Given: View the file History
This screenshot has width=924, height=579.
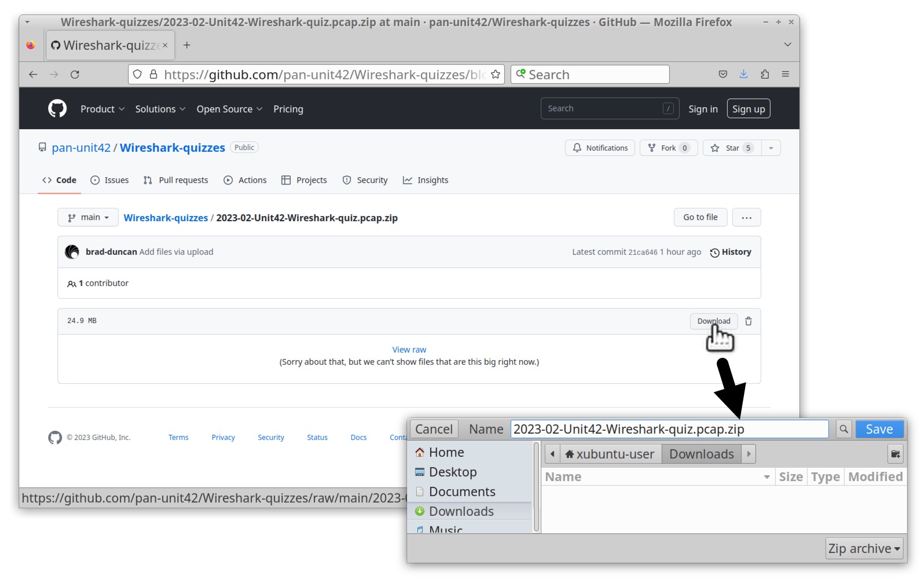Looking at the screenshot, I should point(731,252).
